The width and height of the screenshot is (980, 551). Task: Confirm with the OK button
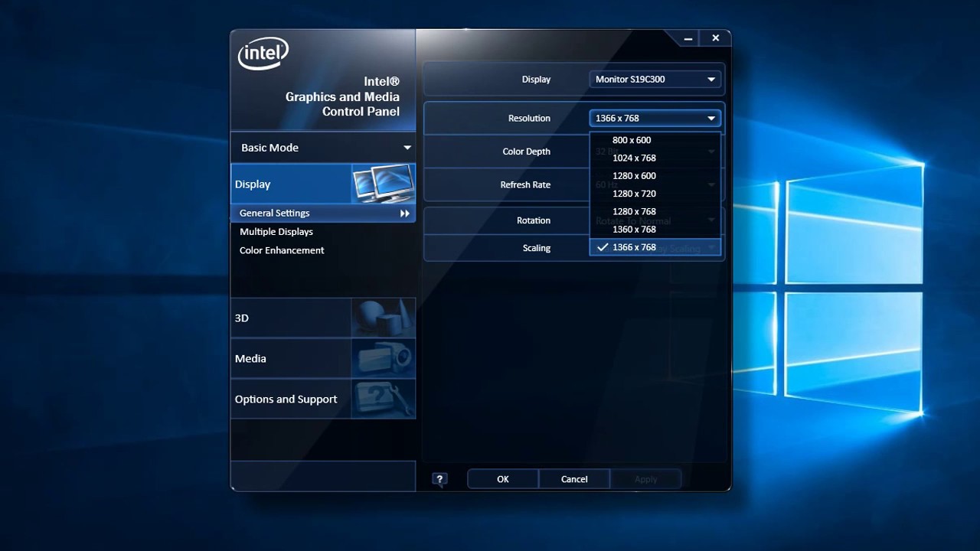[x=503, y=479]
